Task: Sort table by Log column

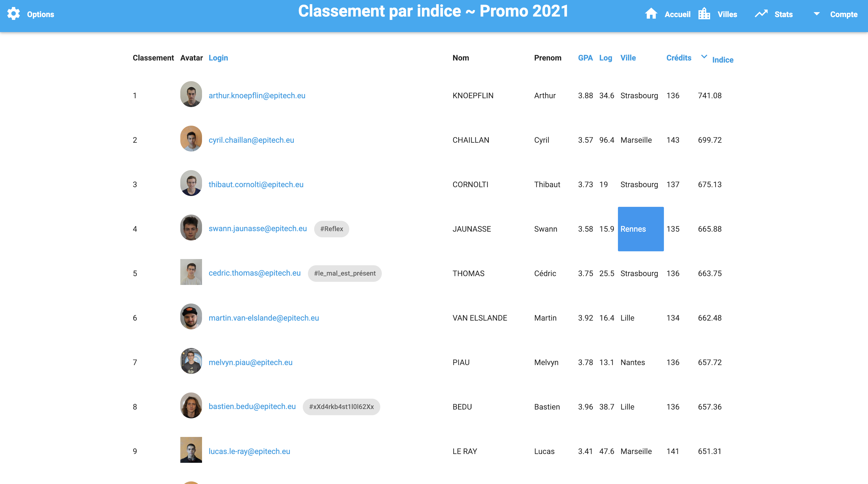Action: point(606,58)
